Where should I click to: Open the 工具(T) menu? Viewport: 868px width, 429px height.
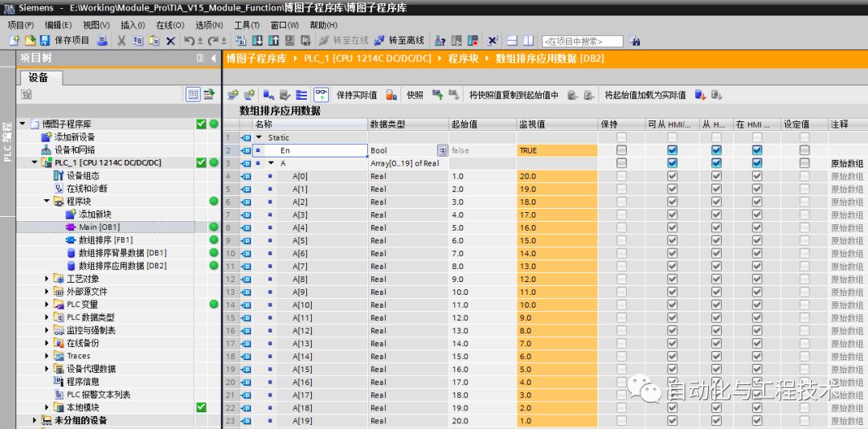[x=247, y=25]
